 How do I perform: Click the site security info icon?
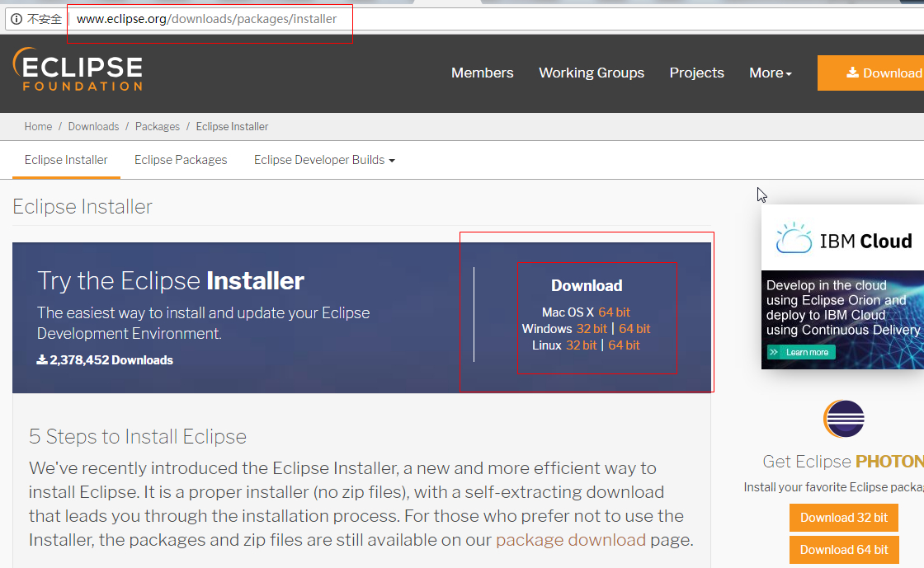pyautogui.click(x=16, y=19)
